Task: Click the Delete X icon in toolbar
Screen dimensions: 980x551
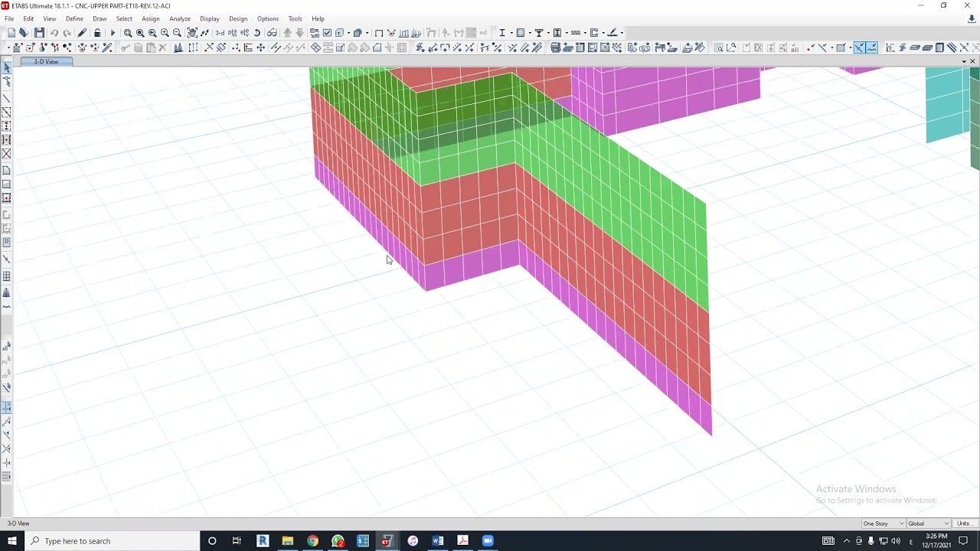Action: pyautogui.click(x=162, y=47)
